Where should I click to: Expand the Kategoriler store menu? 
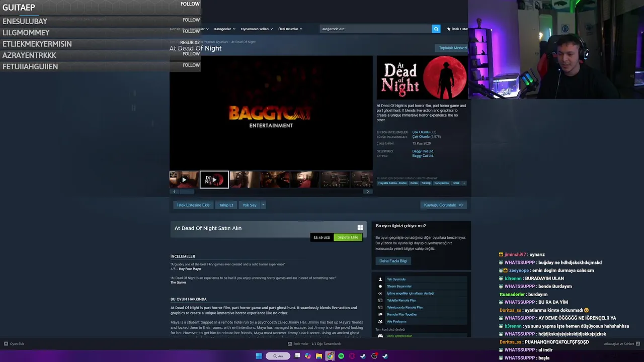[x=224, y=29]
